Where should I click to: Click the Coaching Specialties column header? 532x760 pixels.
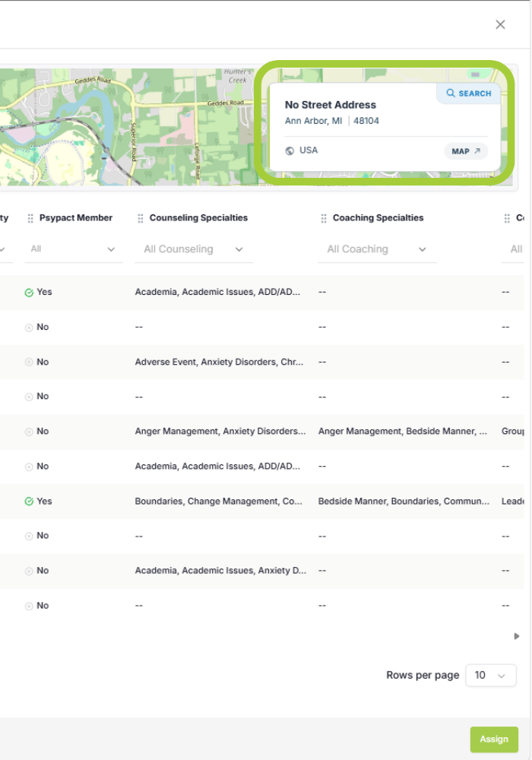click(378, 218)
